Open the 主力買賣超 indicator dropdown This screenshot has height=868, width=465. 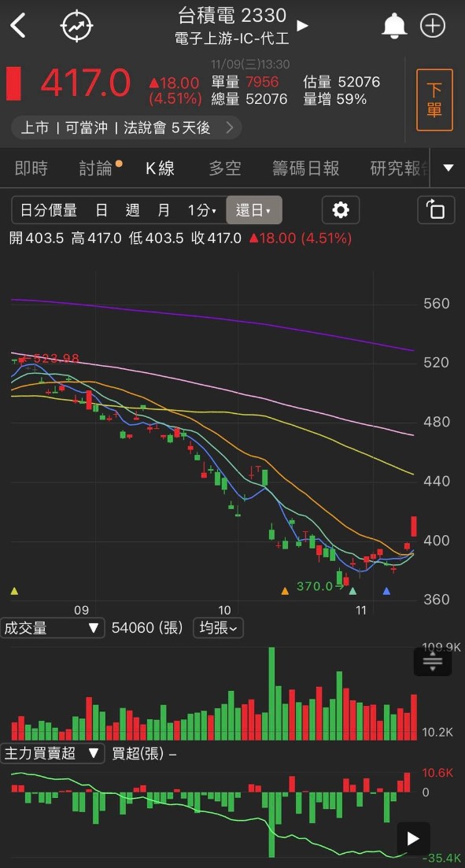click(53, 753)
